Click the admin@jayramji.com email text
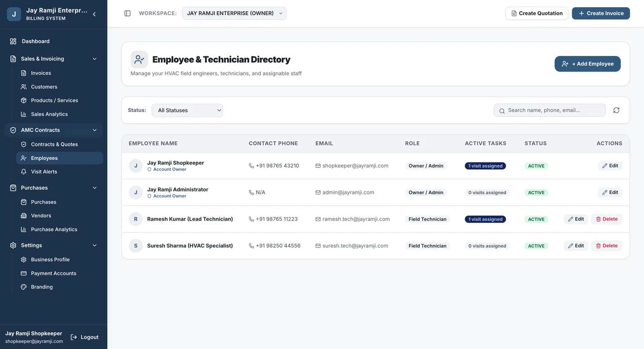Viewport: 644px width, 349px height. tap(348, 192)
